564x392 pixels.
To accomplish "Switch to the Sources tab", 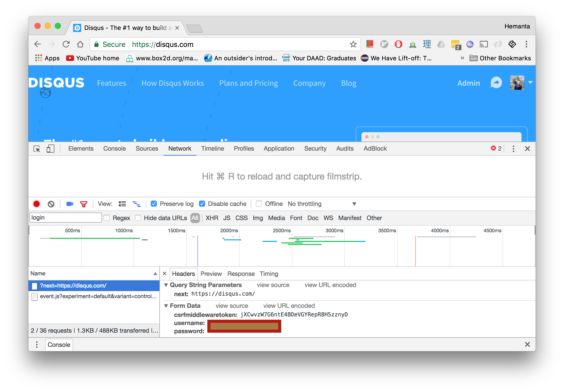I will click(x=147, y=149).
